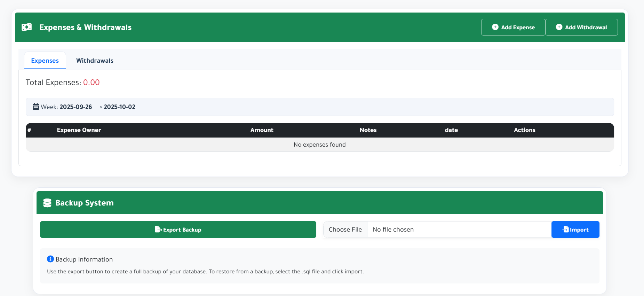Image resolution: width=644 pixels, height=296 pixels.
Task: Click the date column header
Action: (451, 130)
